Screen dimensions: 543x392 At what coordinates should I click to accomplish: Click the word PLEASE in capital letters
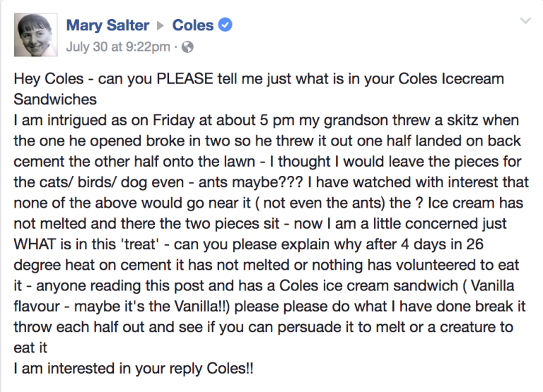pos(185,78)
